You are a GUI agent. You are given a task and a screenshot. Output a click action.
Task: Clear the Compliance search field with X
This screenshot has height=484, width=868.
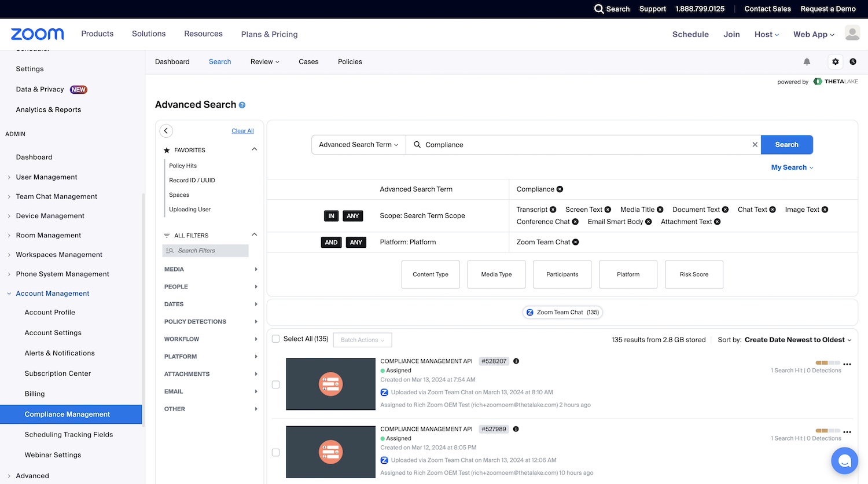[x=755, y=145]
